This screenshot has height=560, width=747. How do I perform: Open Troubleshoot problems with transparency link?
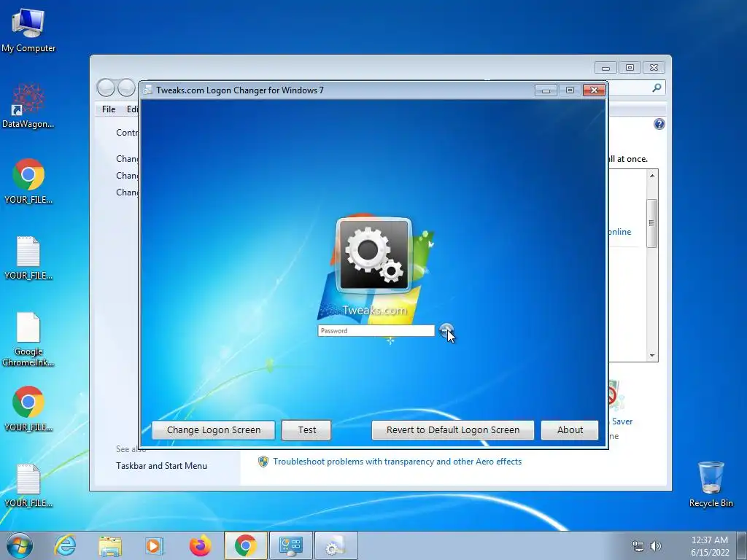pos(397,462)
